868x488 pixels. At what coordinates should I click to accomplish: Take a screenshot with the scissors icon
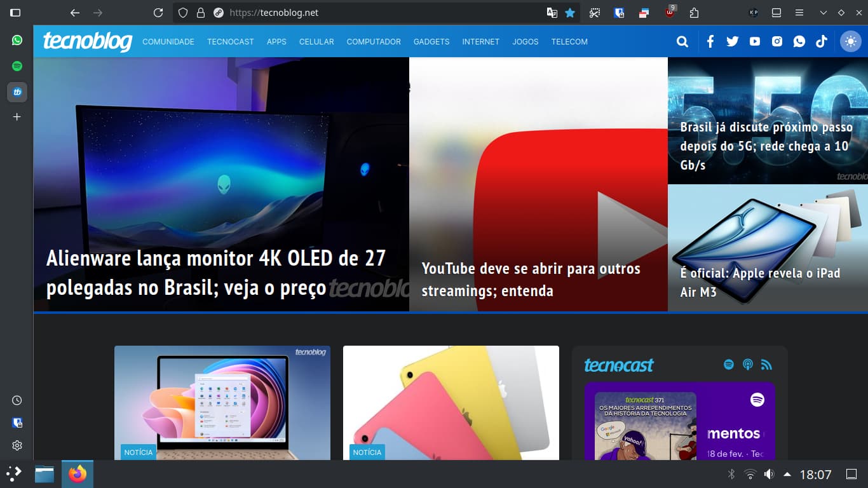pyautogui.click(x=595, y=13)
